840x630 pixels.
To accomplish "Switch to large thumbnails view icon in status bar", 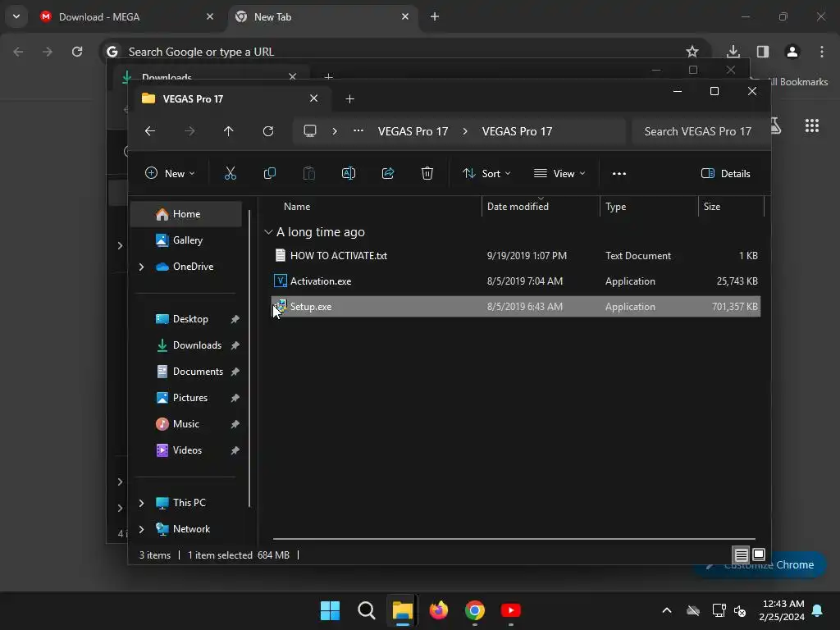I will pos(759,555).
